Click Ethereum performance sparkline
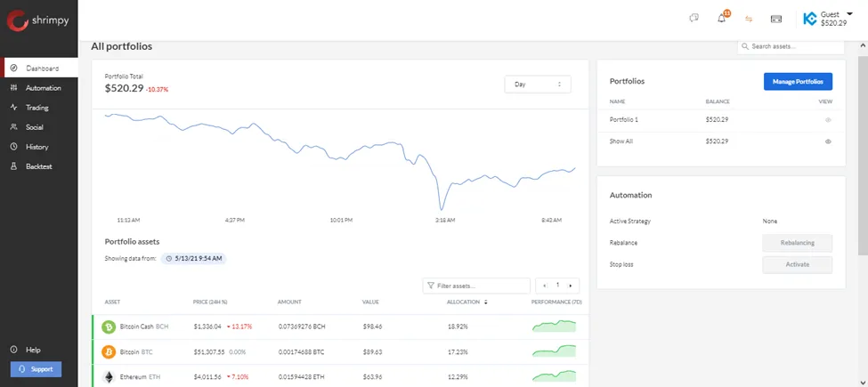Viewport: 868px width, 387px height. coord(554,376)
